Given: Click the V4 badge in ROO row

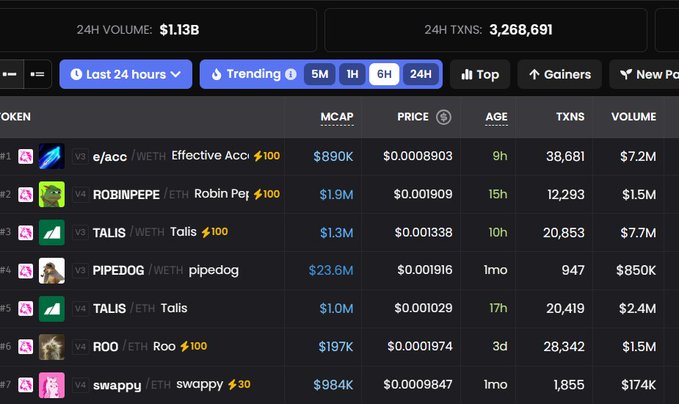Looking at the screenshot, I should point(80,346).
